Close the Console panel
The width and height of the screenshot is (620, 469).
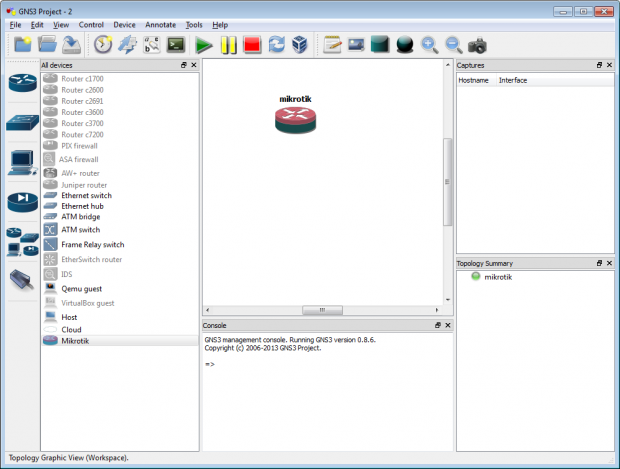point(448,325)
